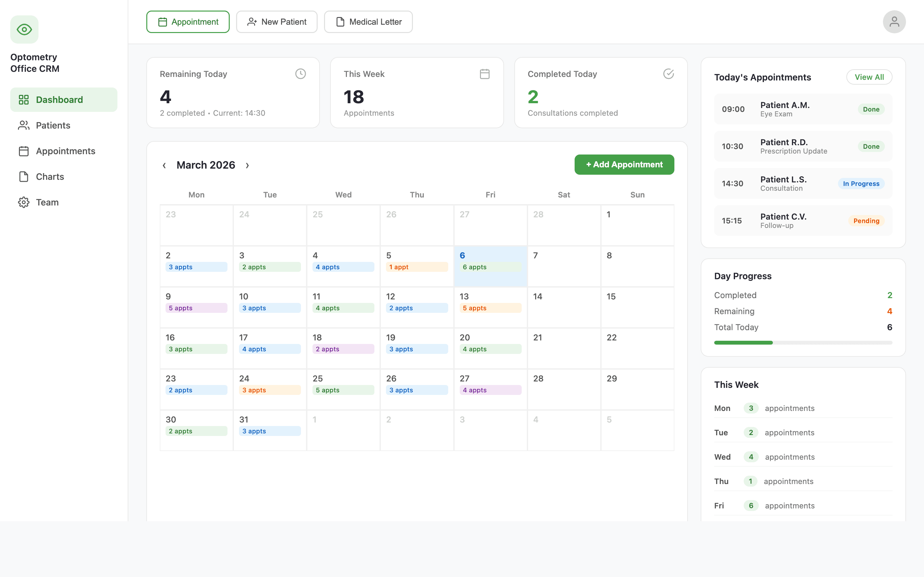
Task: Click the Team gear icon
Action: [x=24, y=202]
